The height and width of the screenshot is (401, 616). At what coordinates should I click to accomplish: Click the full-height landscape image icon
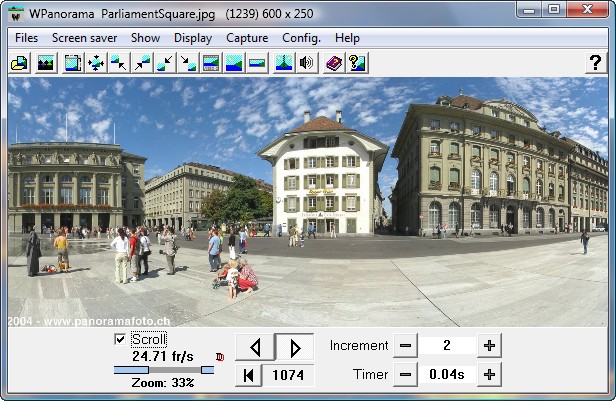pyautogui.click(x=234, y=63)
